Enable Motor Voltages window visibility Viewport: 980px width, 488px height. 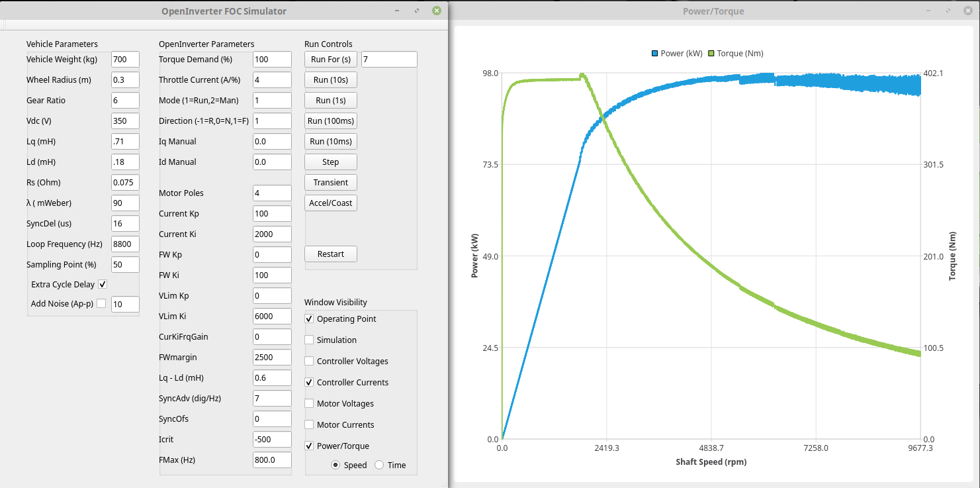(309, 403)
